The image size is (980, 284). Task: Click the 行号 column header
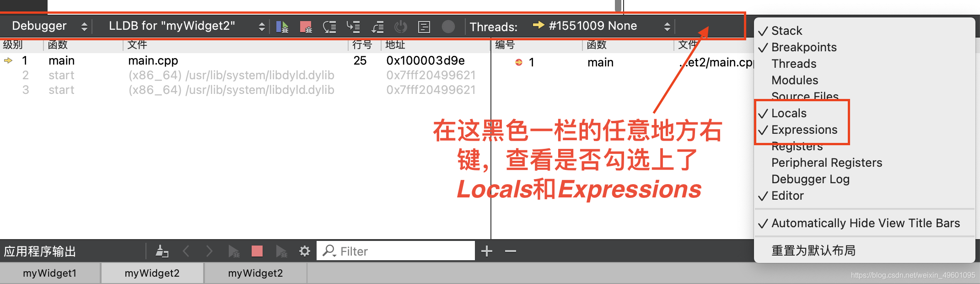point(362,45)
